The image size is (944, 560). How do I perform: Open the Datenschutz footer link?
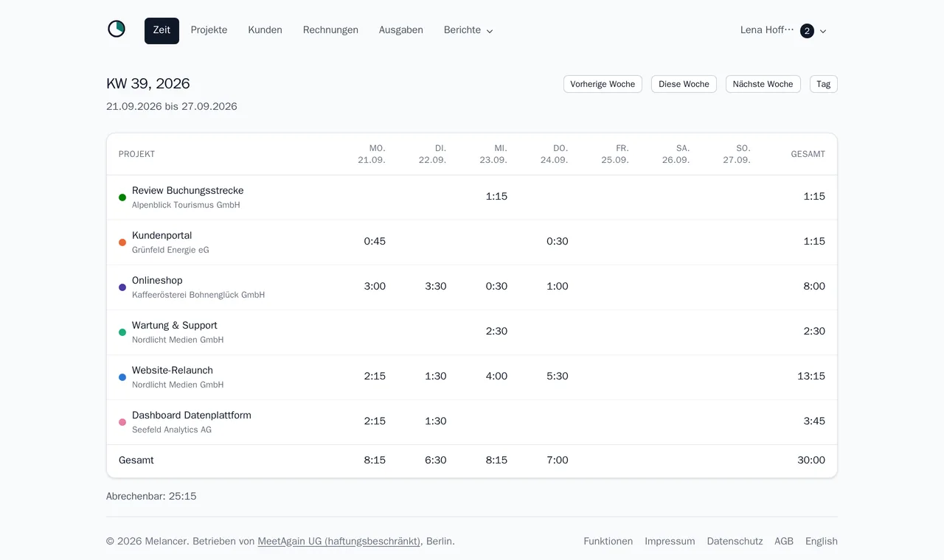[735, 541]
